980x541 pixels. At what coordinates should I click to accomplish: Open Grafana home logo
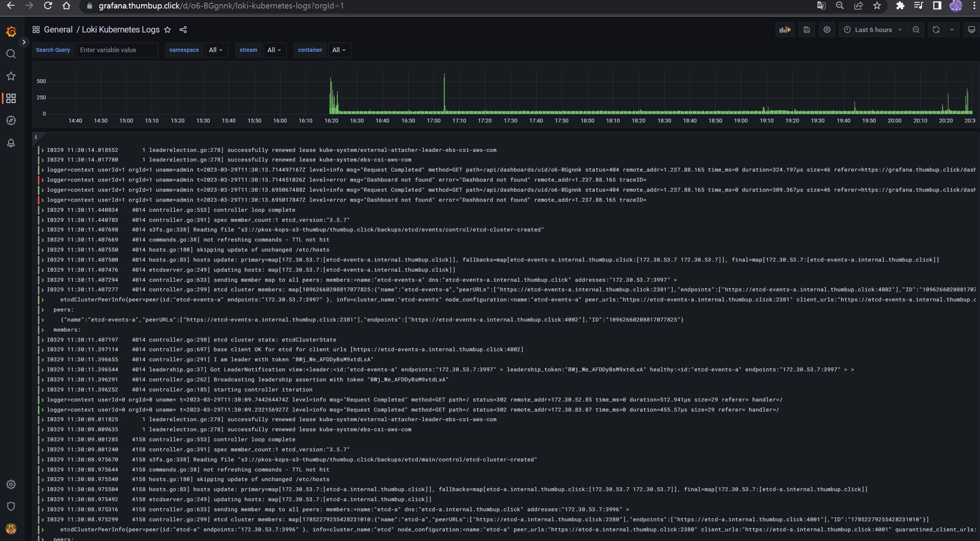pyautogui.click(x=11, y=31)
